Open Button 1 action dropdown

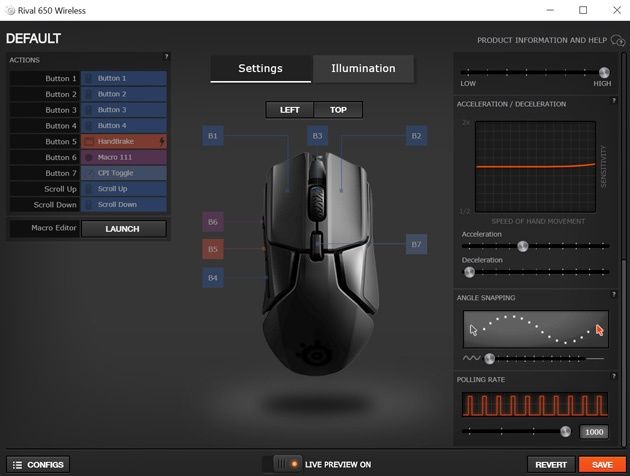pos(124,78)
